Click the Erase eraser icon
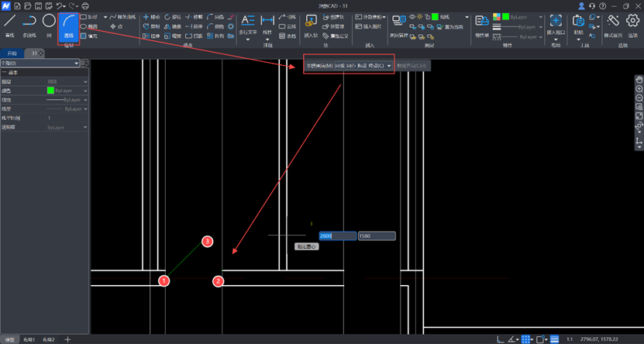644x344 pixels. 231,17
